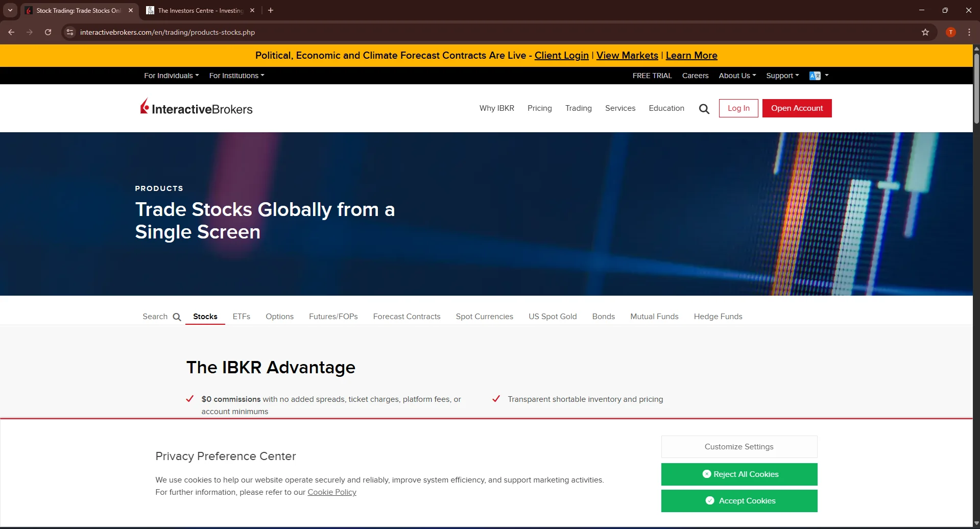
Task: Expand About Us dropdown
Action: point(737,76)
